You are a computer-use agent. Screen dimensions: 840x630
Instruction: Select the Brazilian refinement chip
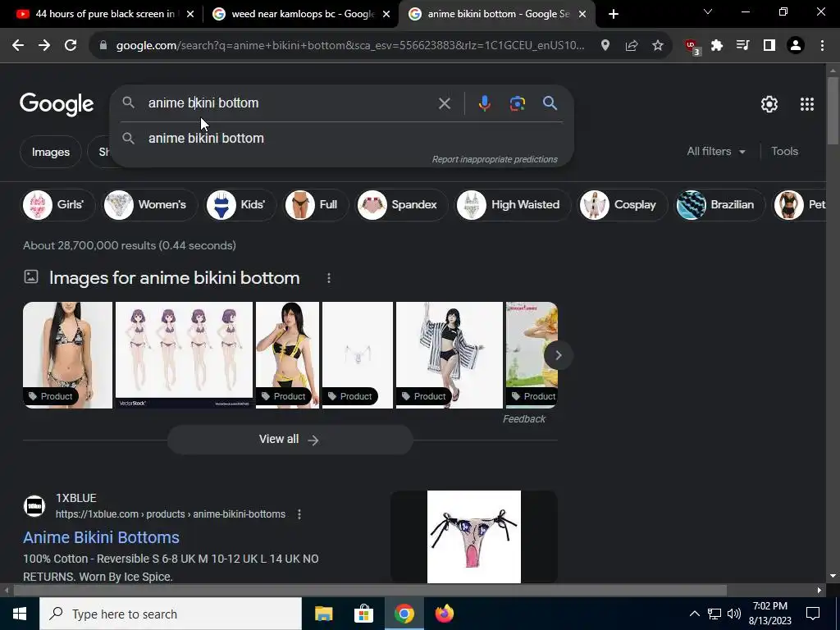pyautogui.click(x=719, y=204)
